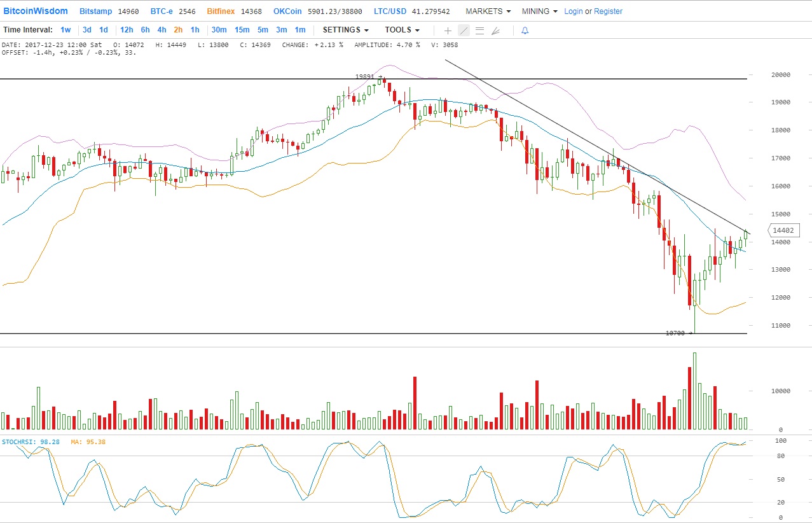Click the Register link

608,11
